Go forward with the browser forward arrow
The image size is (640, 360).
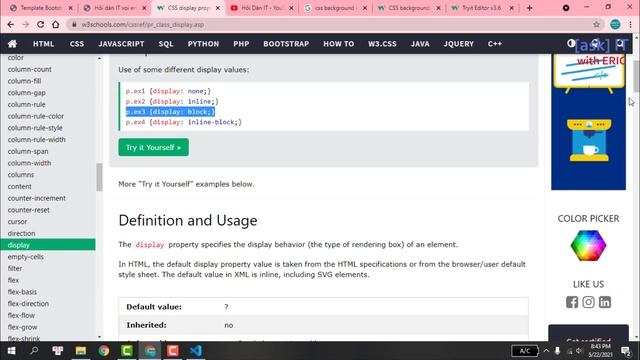(x=25, y=24)
